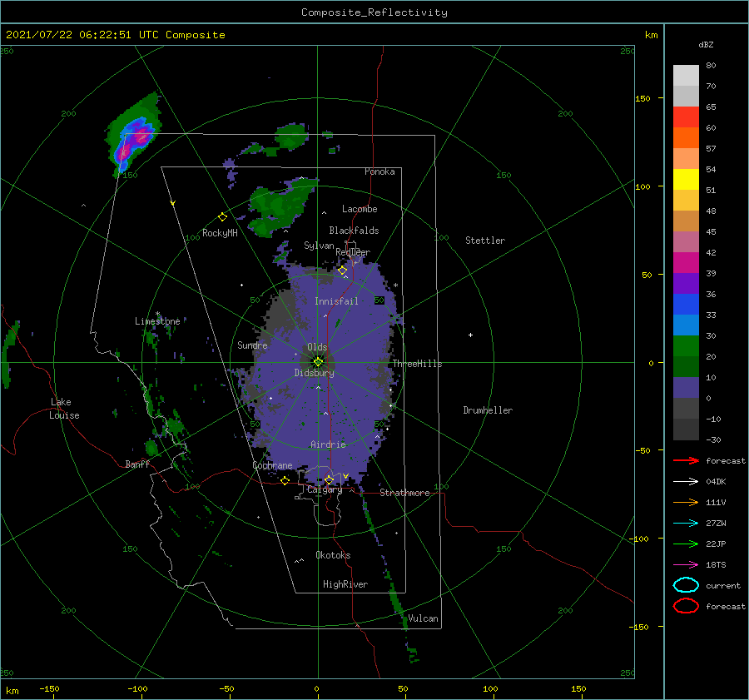Select the cyan 27ZW arrow icon
The height and width of the screenshot is (700, 749).
pyautogui.click(x=686, y=524)
